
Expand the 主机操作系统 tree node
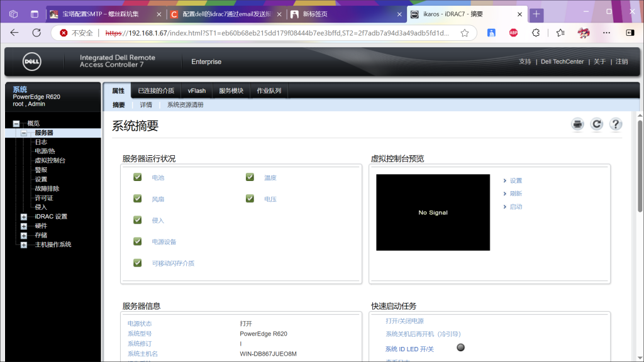(24, 245)
